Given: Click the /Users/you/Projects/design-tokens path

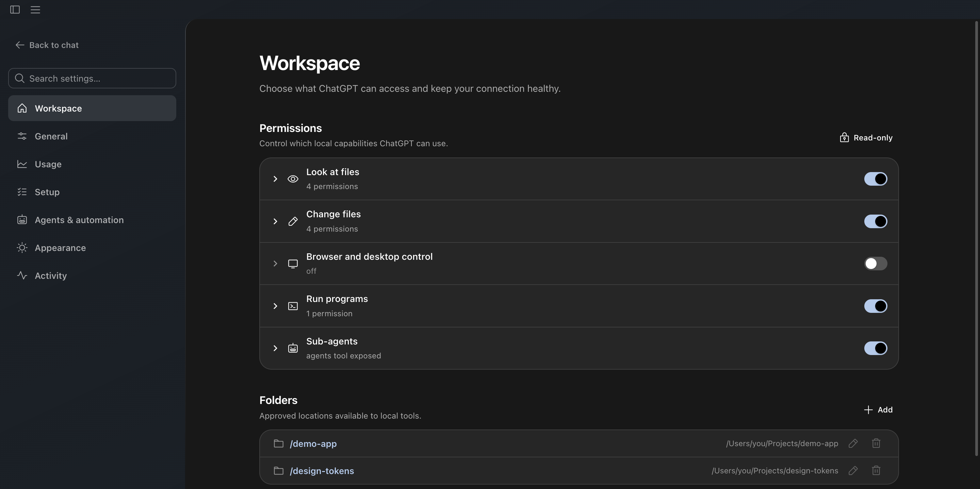Looking at the screenshot, I should click(x=774, y=471).
